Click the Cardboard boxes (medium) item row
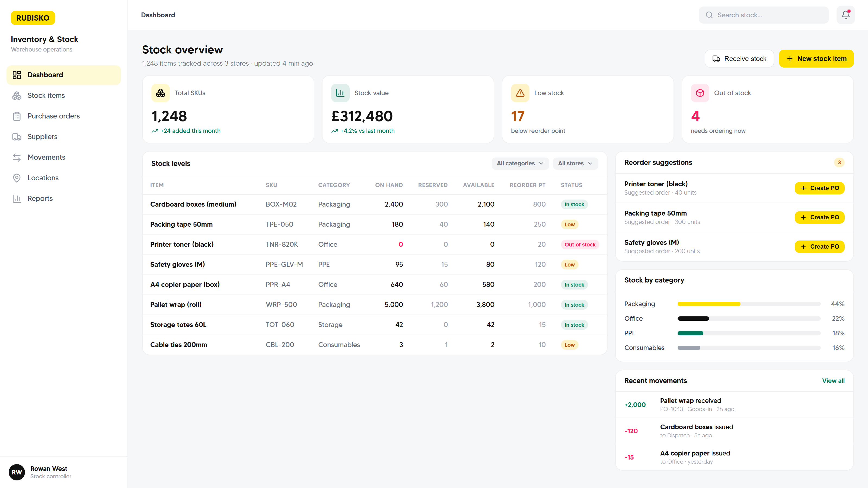Image resolution: width=868 pixels, height=488 pixels. click(x=375, y=204)
